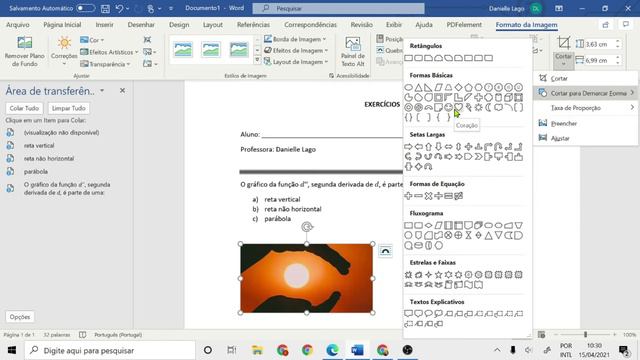Pick the left-right double arrow shape

coord(449,147)
